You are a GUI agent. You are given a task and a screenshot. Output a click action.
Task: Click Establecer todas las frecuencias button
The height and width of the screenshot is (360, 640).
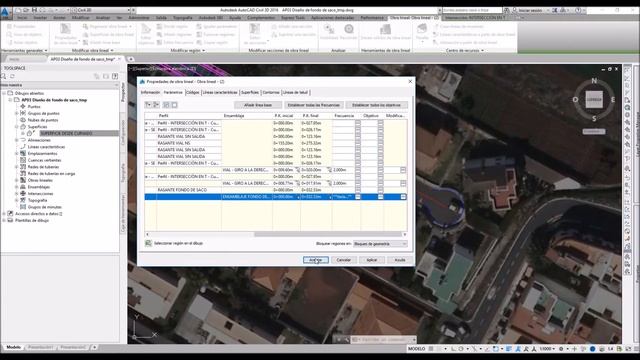pyautogui.click(x=313, y=105)
